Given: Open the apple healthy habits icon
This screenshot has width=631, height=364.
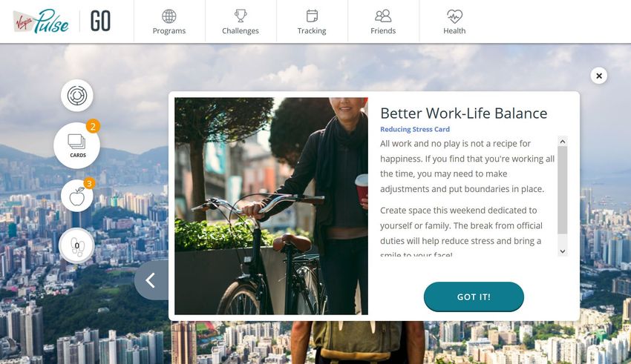Looking at the screenshot, I should coord(77,196).
